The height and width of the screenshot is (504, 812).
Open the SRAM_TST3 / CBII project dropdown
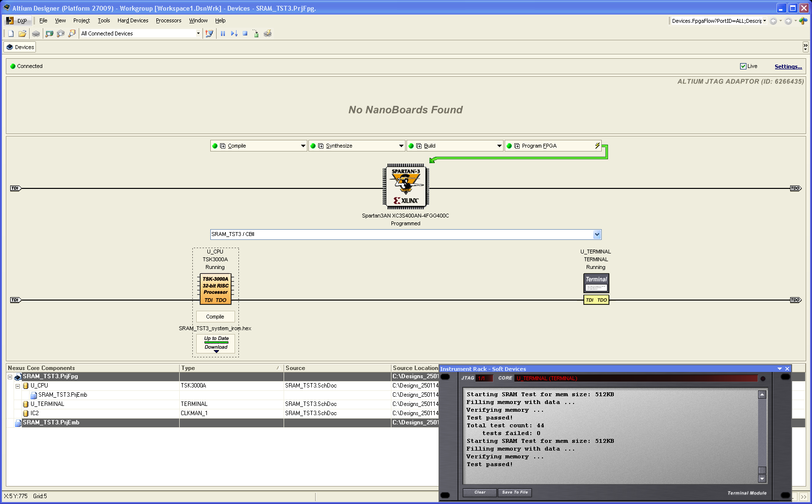(597, 235)
